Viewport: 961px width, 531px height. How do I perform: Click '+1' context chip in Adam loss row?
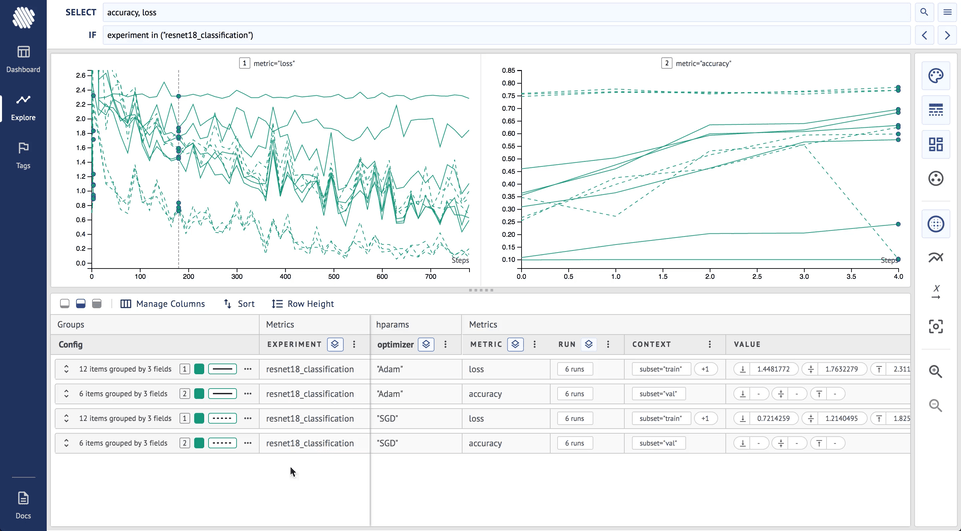pos(705,369)
